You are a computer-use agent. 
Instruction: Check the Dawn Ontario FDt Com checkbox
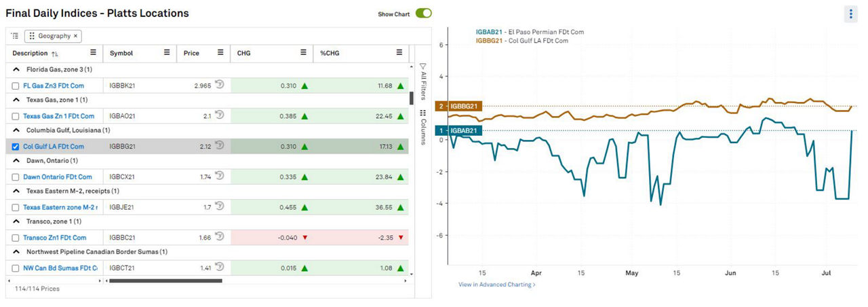pos(16,177)
